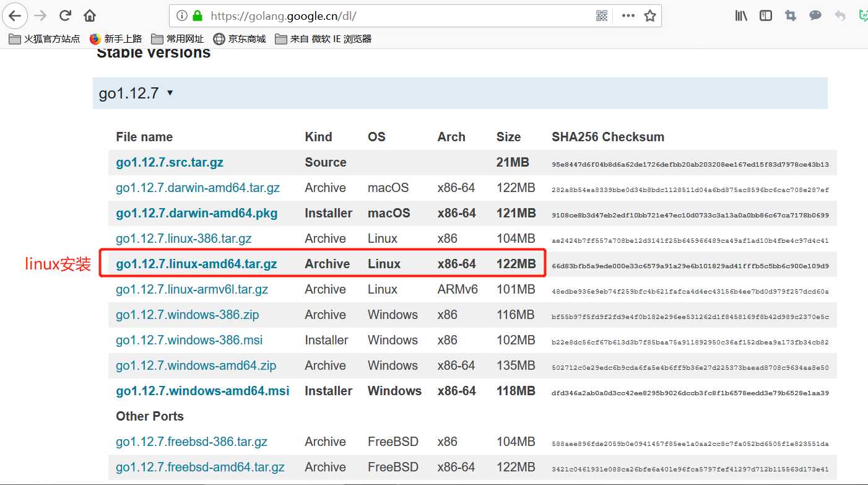
Task: Download go1.12.7.windows-386.msi
Action: pyautogui.click(x=189, y=340)
